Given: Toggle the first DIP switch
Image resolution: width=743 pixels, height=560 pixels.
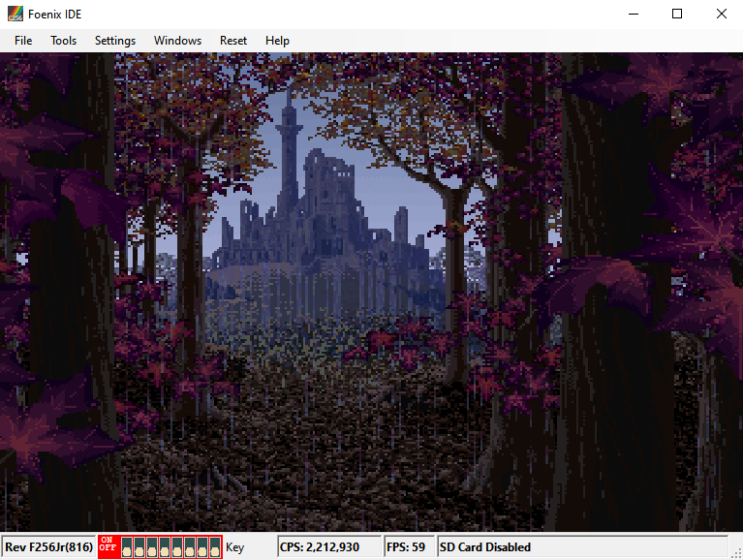Looking at the screenshot, I should click(x=127, y=546).
